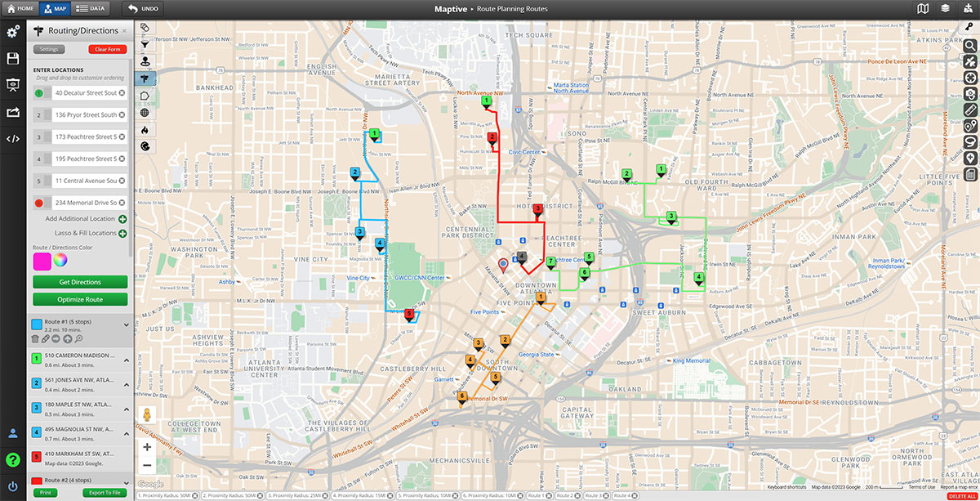The width and height of the screenshot is (980, 501).
Task: Expand the 510 Cameron Madison step
Action: [x=126, y=360]
